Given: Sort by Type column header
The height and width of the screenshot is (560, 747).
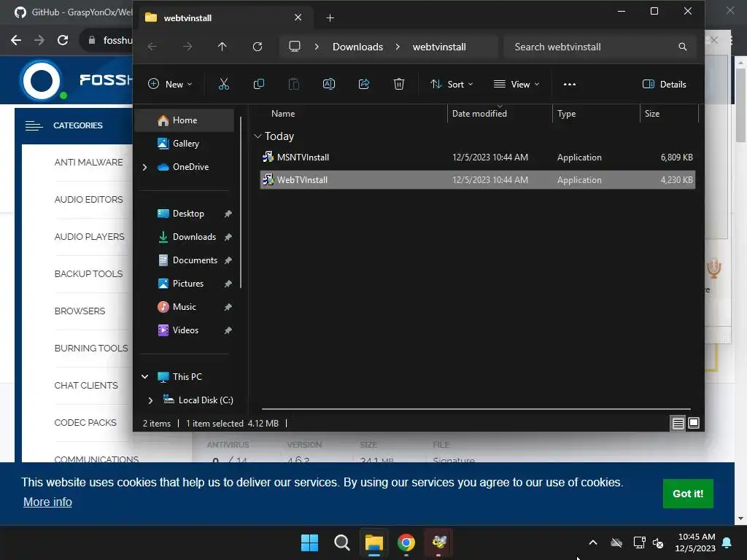Looking at the screenshot, I should click(x=566, y=114).
